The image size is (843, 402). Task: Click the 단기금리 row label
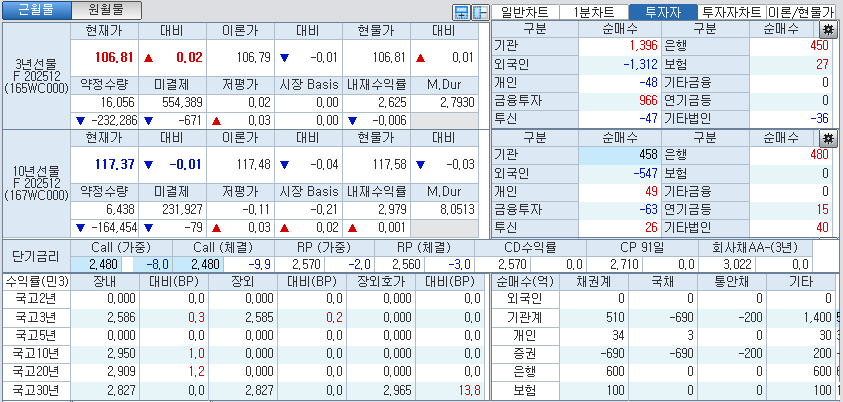pos(36,256)
